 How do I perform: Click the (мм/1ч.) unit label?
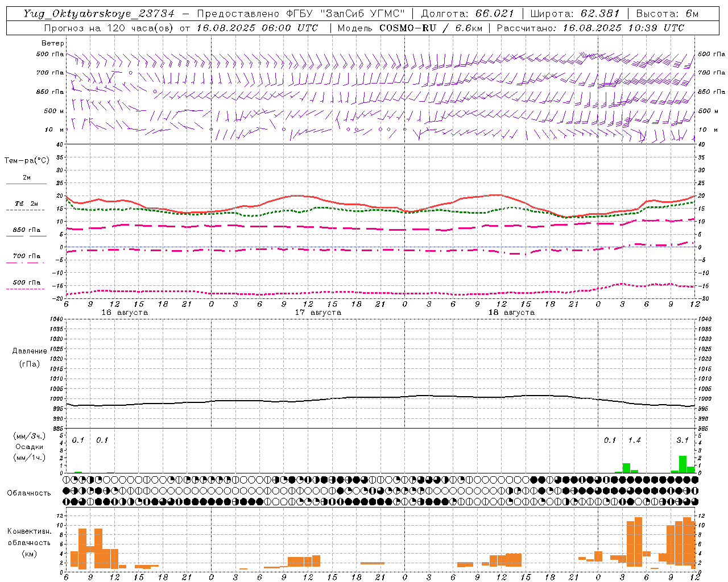pos(29,458)
